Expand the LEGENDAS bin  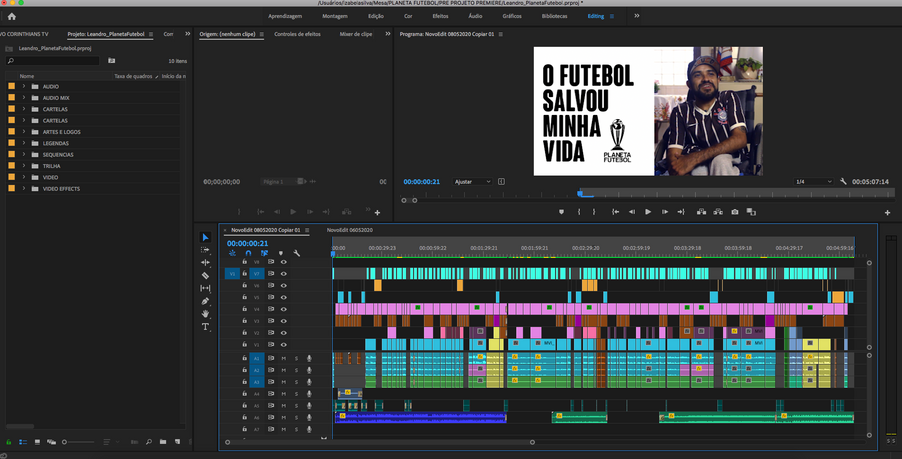[x=24, y=143]
